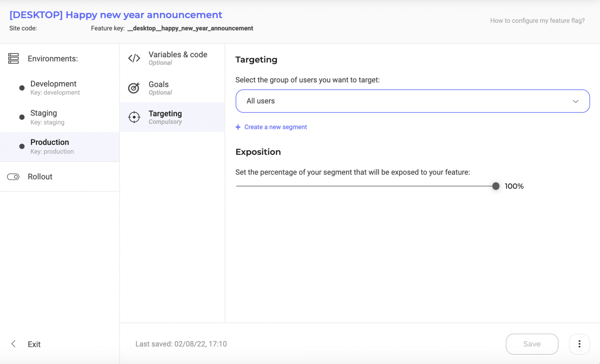Image resolution: width=600 pixels, height=364 pixels.
Task: Switch to the Variables & code tab
Action: coord(172,58)
